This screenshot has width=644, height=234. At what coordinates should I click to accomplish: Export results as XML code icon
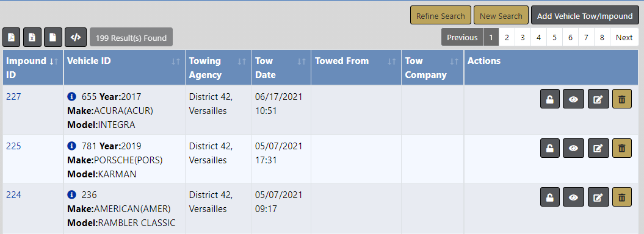76,37
